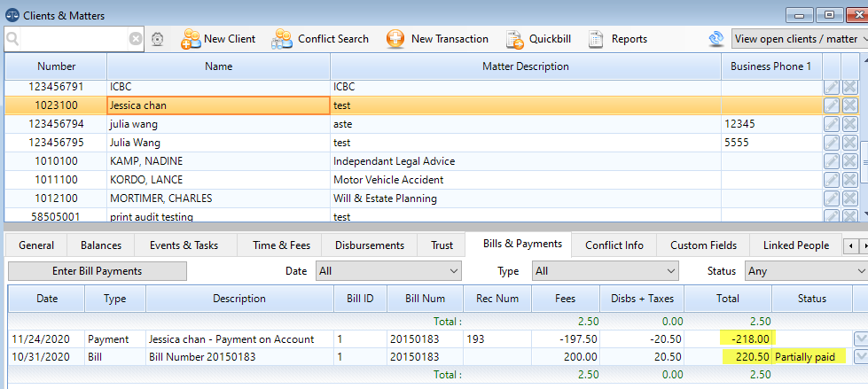
Task: Edit the Julia Wang 5555 row
Action: pyautogui.click(x=832, y=143)
